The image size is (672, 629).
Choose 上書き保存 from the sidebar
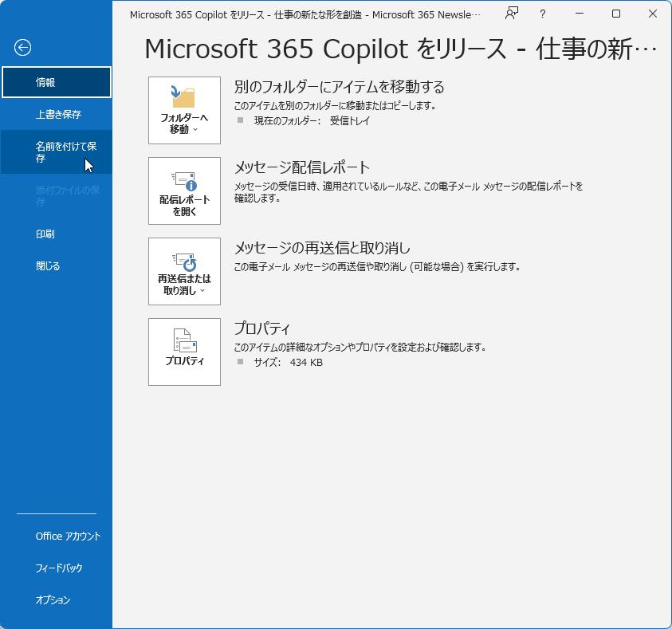56,115
